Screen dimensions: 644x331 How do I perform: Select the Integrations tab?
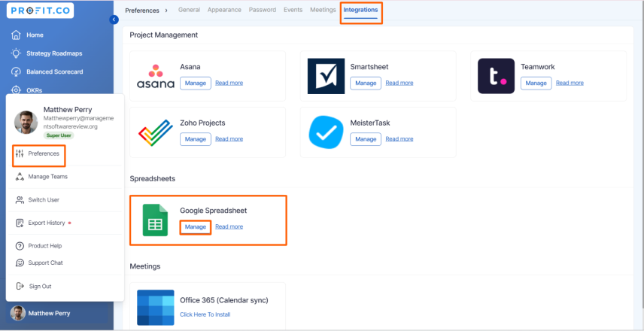click(360, 10)
